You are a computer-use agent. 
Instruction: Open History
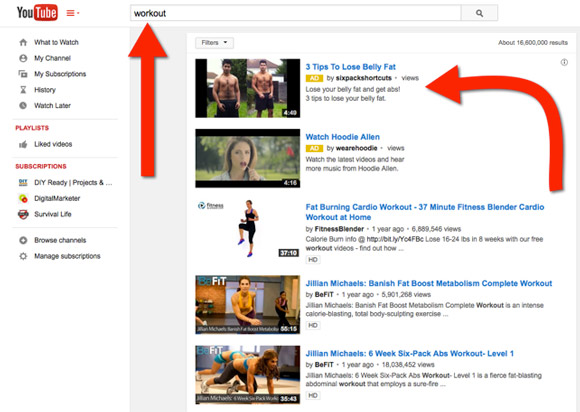(45, 90)
